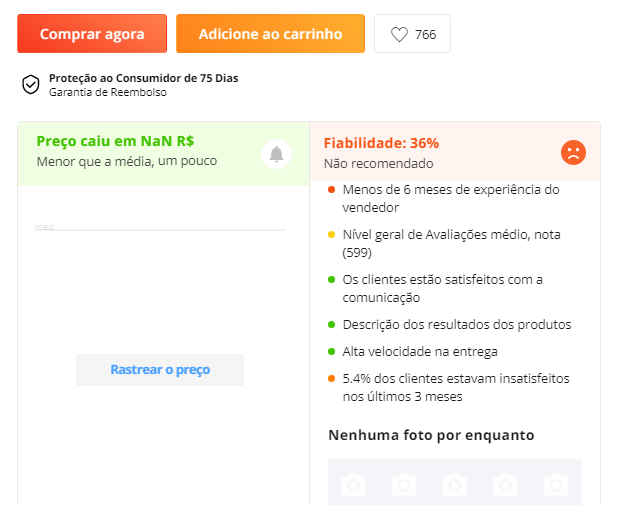Click the heart wishlist icon
Image resolution: width=643 pixels, height=505 pixels.
[399, 34]
